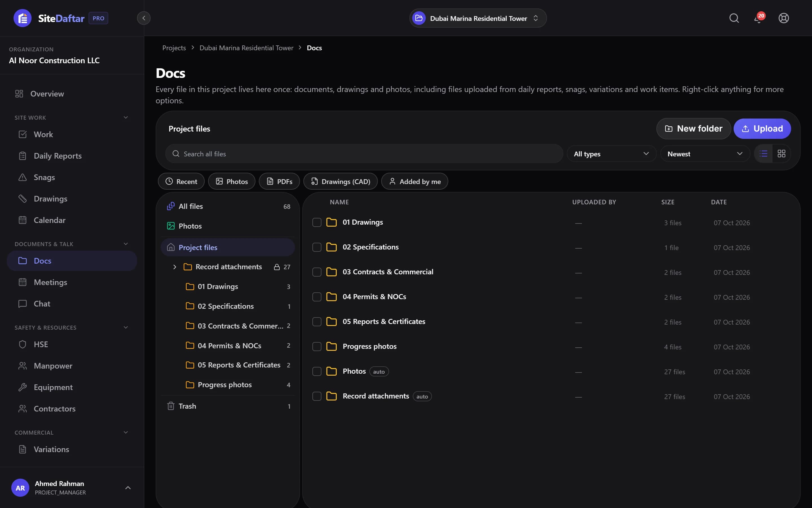
Task: Expand Record attachments tree chevron
Action: tap(175, 267)
